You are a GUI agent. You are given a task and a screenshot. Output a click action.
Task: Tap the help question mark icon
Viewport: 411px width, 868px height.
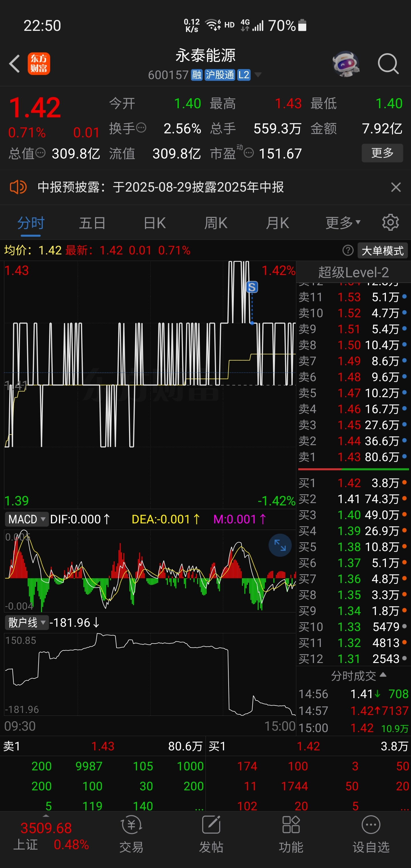348,250
